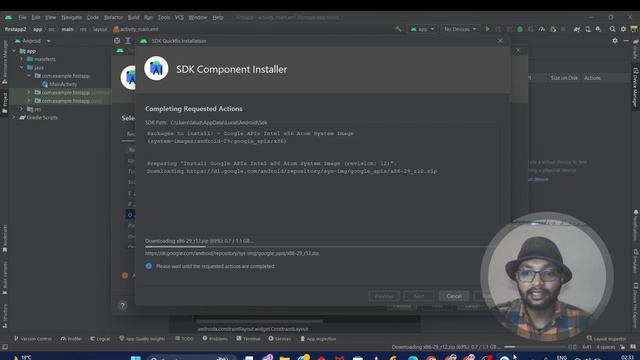Open Gradle right side tool tab

[635, 50]
